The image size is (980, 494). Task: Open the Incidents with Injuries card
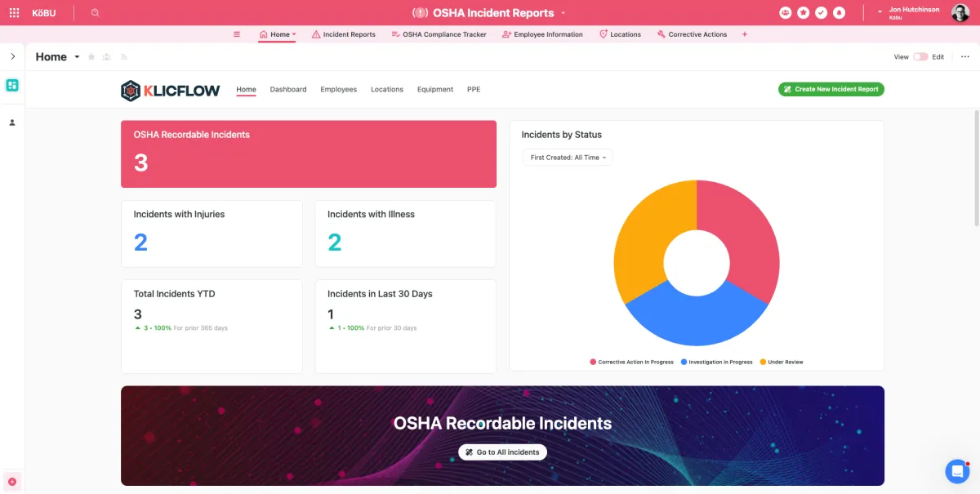[212, 234]
